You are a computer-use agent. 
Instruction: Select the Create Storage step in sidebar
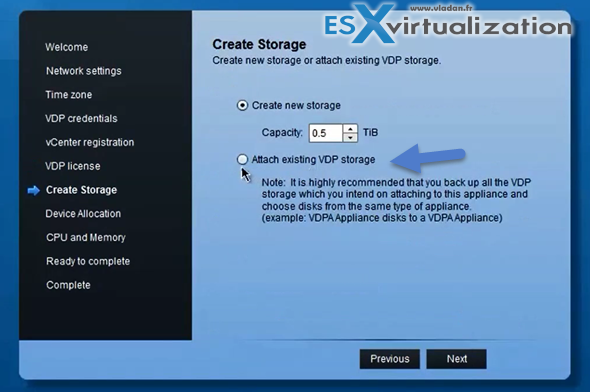(x=81, y=190)
